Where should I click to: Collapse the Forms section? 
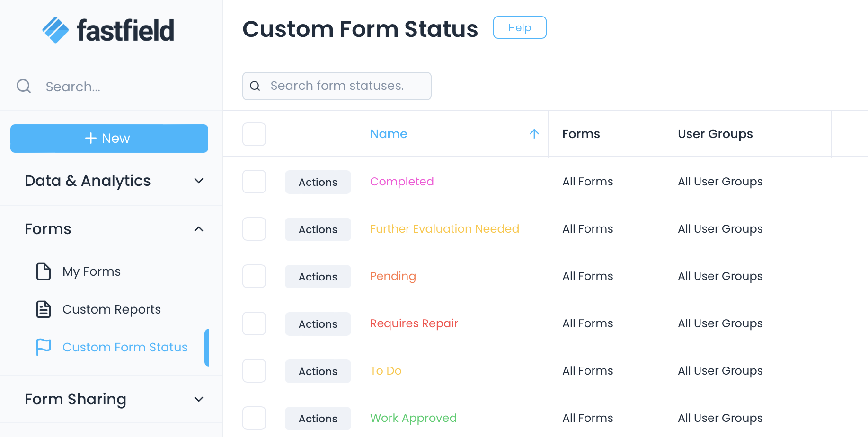tap(198, 229)
